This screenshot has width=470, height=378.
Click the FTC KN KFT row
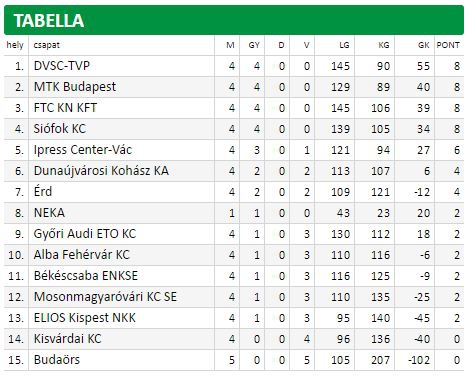point(234,108)
